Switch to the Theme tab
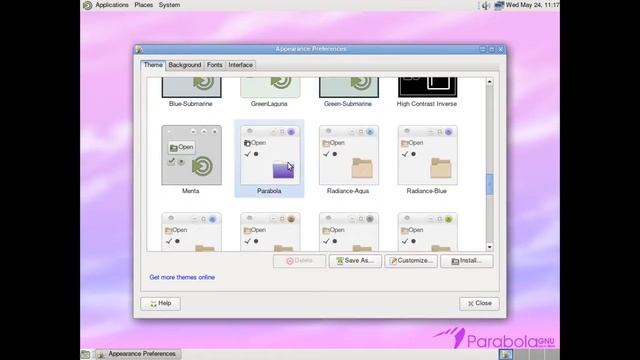 153,65
